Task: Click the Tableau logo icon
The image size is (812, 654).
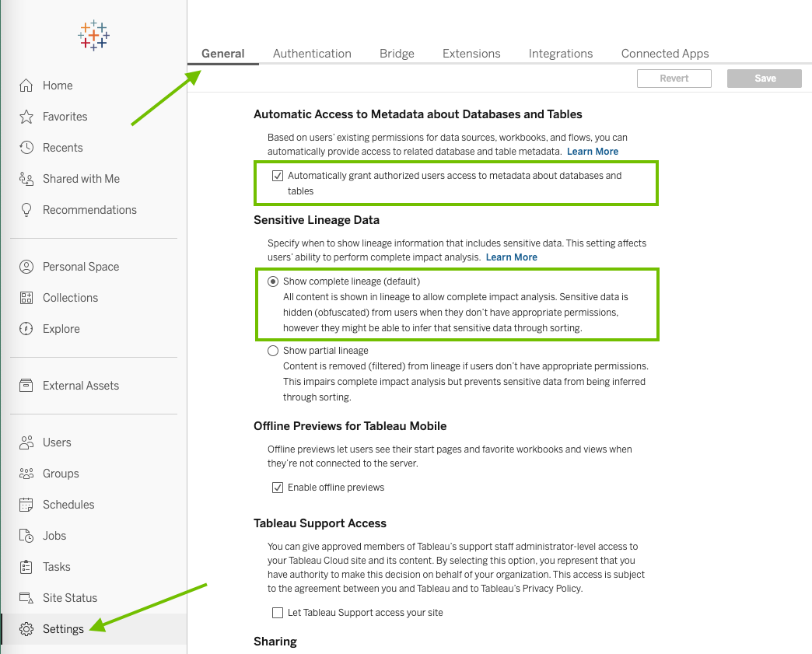Action: (93, 36)
